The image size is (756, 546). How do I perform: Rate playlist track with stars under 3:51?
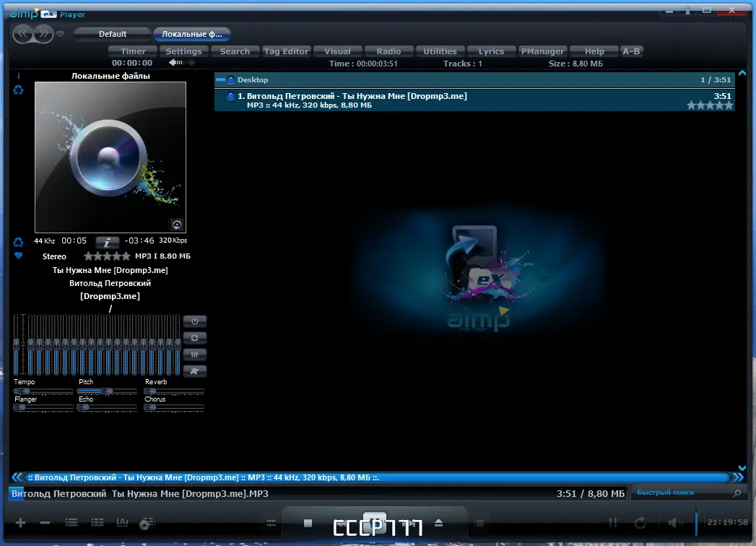[x=711, y=105]
